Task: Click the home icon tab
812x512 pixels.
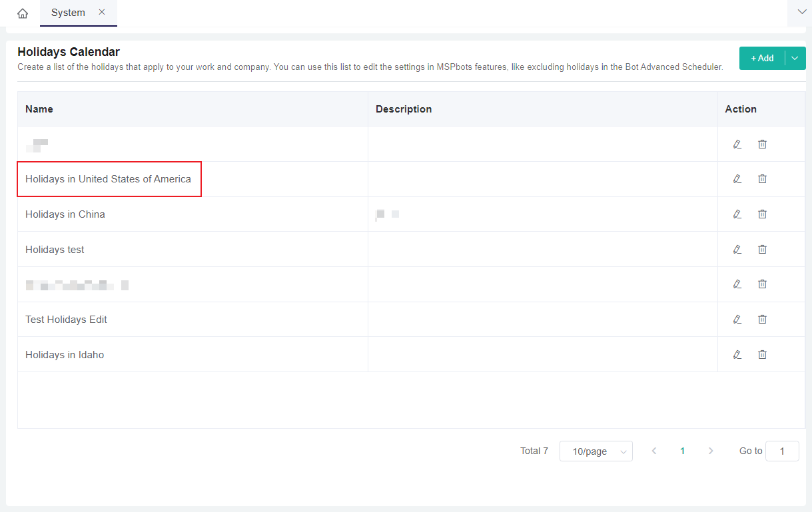Action: 23,13
